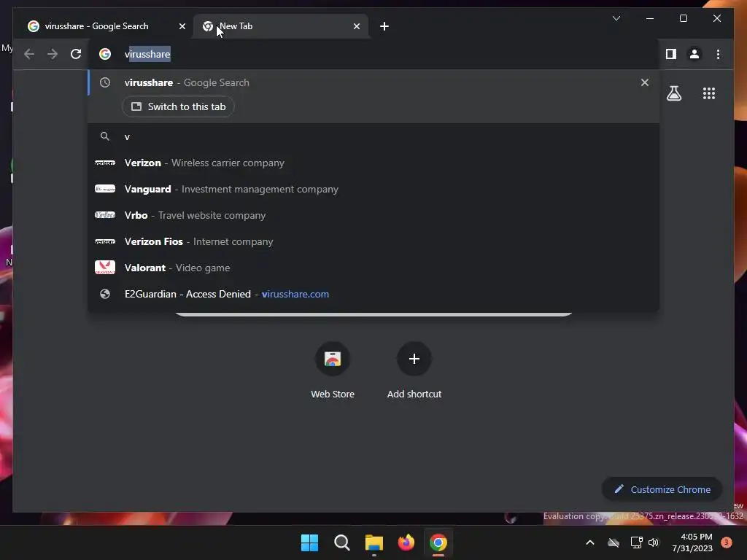Open the clock showing 4:05 PM
The image size is (747, 560).
point(692,542)
